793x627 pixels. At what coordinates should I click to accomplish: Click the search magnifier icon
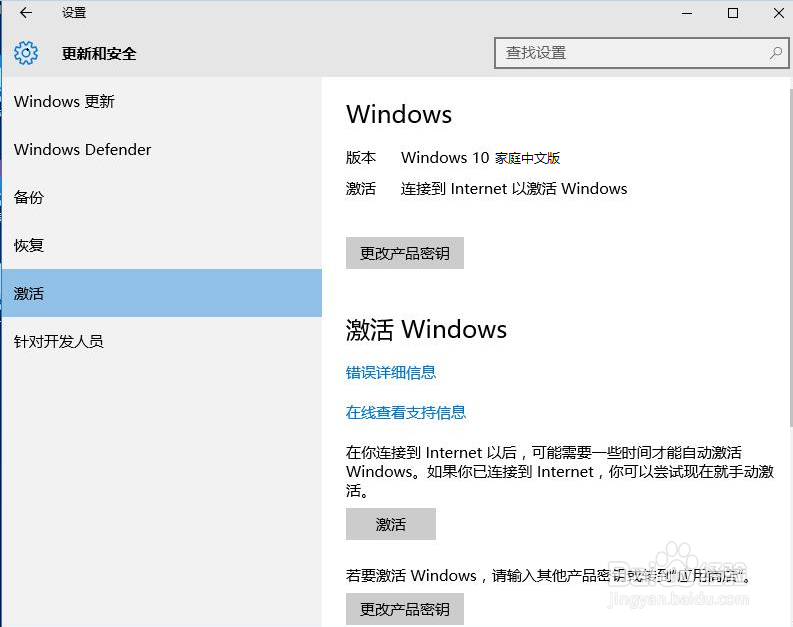coord(775,53)
